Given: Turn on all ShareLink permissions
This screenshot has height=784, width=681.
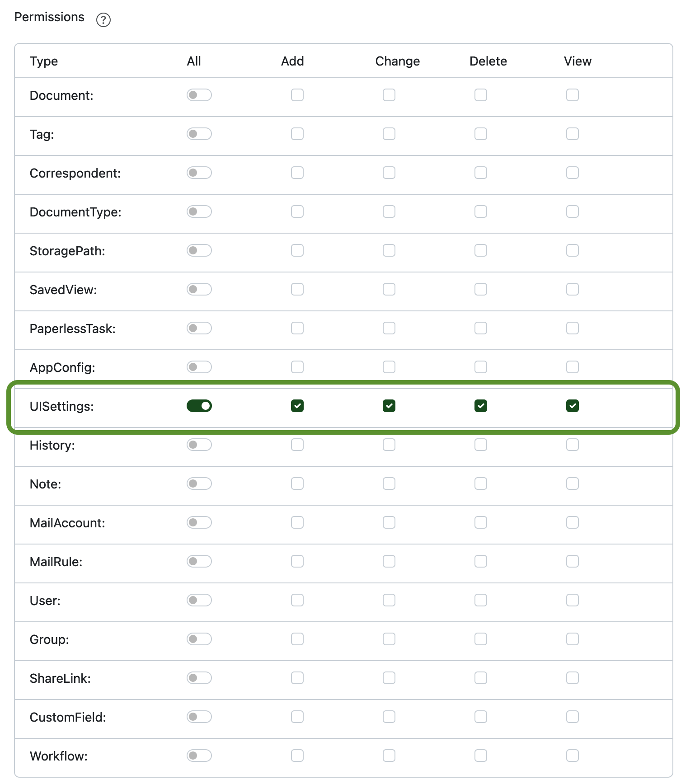Looking at the screenshot, I should pyautogui.click(x=199, y=678).
